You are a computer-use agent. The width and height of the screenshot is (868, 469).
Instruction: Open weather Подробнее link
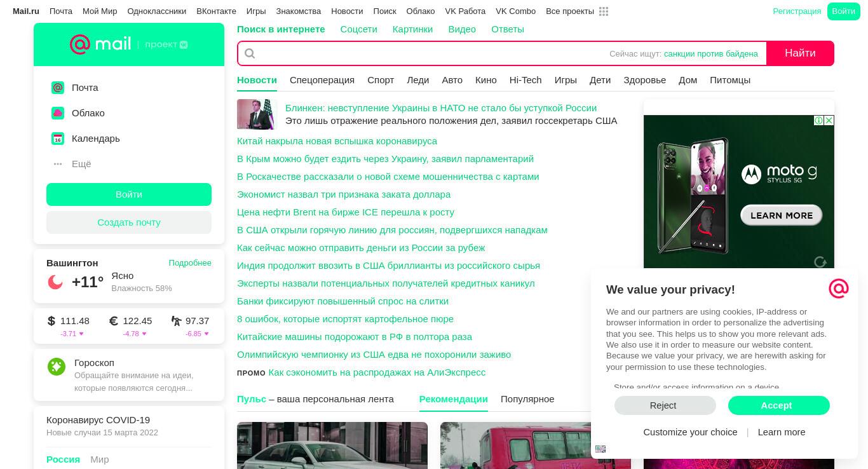coord(190,263)
